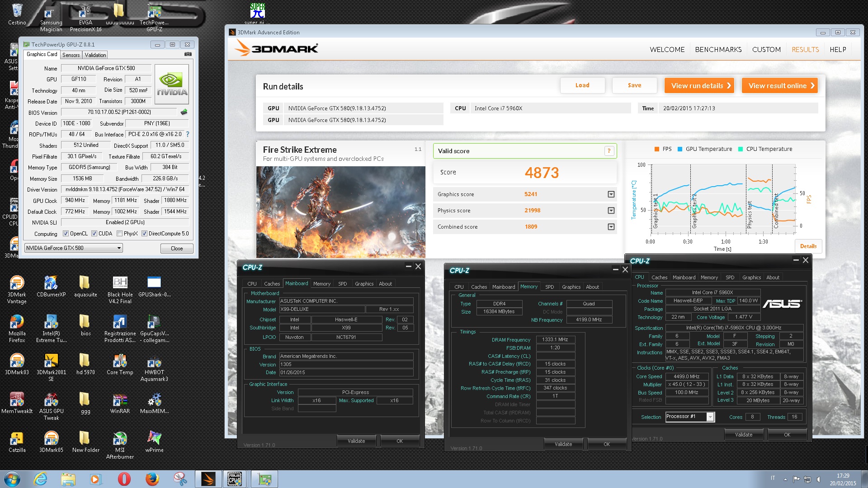Viewport: 868px width, 488px height.
Task: Select the SPD tab in the Mainboard CPU-Z window
Action: 343,284
